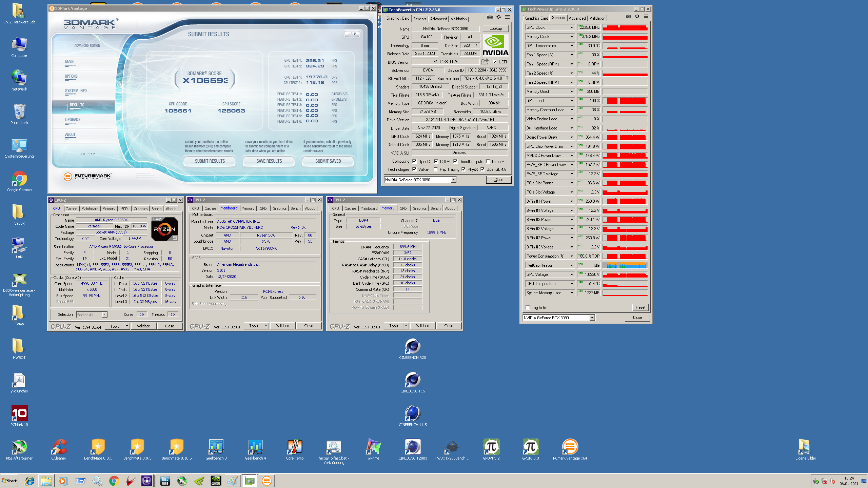
Task: Open the CINEBENCH R20 desktop icon
Action: click(x=413, y=348)
